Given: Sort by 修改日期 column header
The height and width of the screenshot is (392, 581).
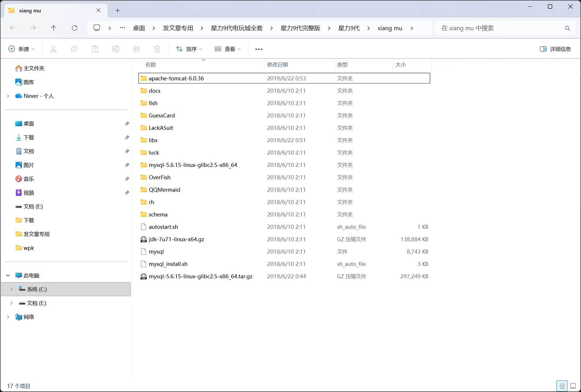Looking at the screenshot, I should [x=299, y=65].
